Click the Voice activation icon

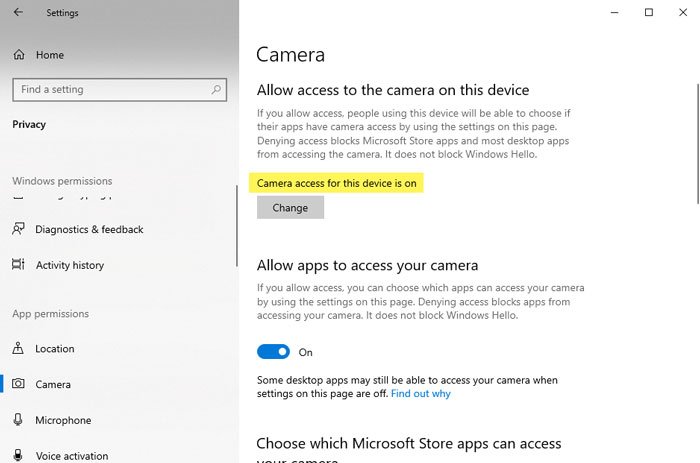pos(18,456)
